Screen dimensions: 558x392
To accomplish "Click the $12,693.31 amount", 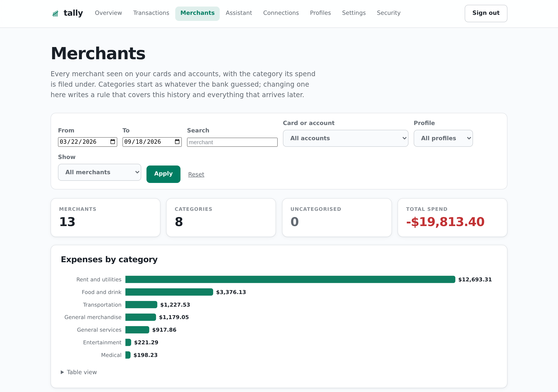I will tap(475, 280).
